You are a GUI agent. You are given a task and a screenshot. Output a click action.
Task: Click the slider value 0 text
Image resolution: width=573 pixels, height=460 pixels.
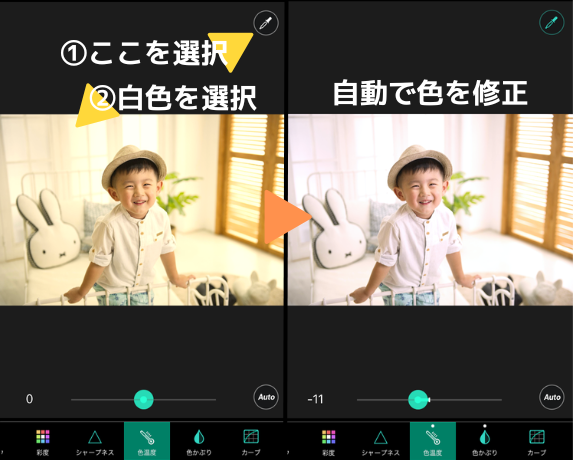tap(30, 399)
